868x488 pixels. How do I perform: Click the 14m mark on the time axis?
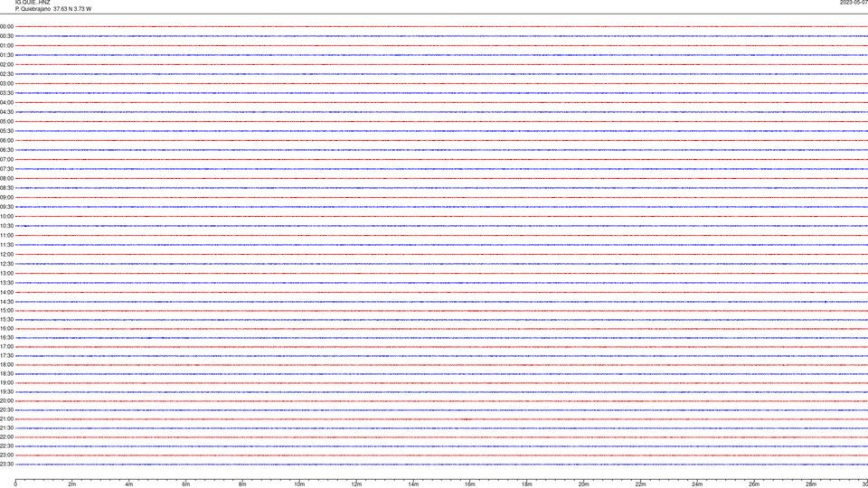coord(413,484)
